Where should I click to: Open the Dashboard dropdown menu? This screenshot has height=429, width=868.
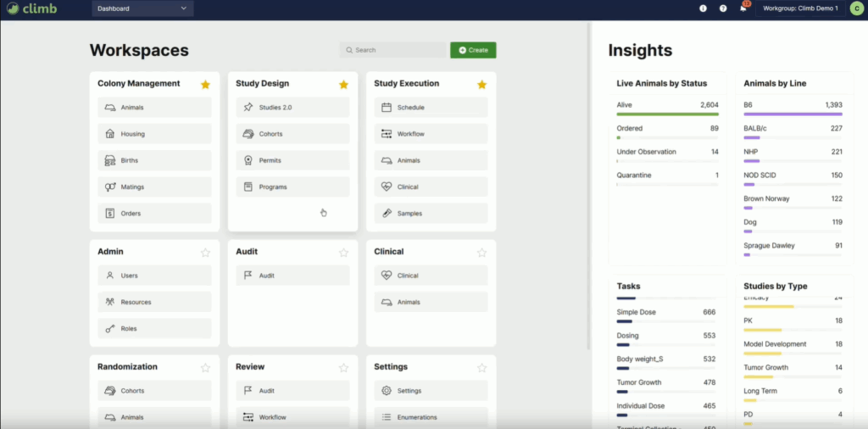tap(142, 8)
